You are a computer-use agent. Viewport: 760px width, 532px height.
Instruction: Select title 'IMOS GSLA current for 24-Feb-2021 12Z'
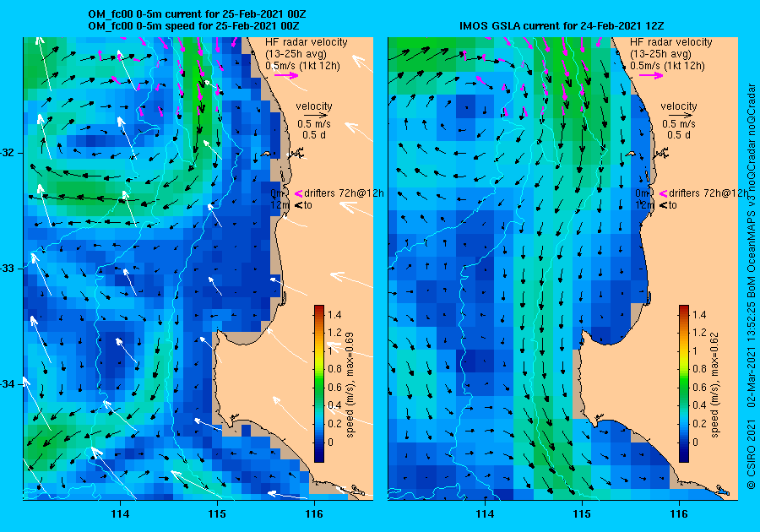[561, 25]
